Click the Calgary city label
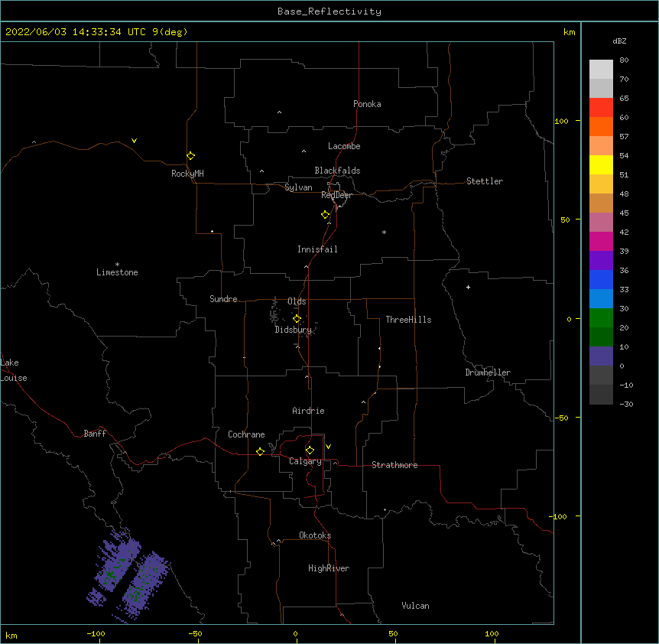The width and height of the screenshot is (659, 644). (305, 461)
